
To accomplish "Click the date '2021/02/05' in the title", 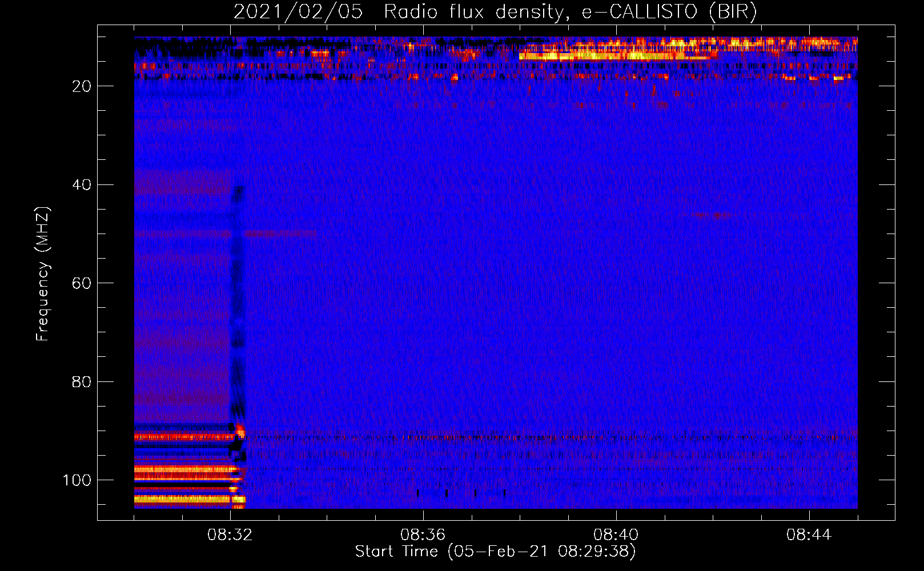I will coord(298,12).
